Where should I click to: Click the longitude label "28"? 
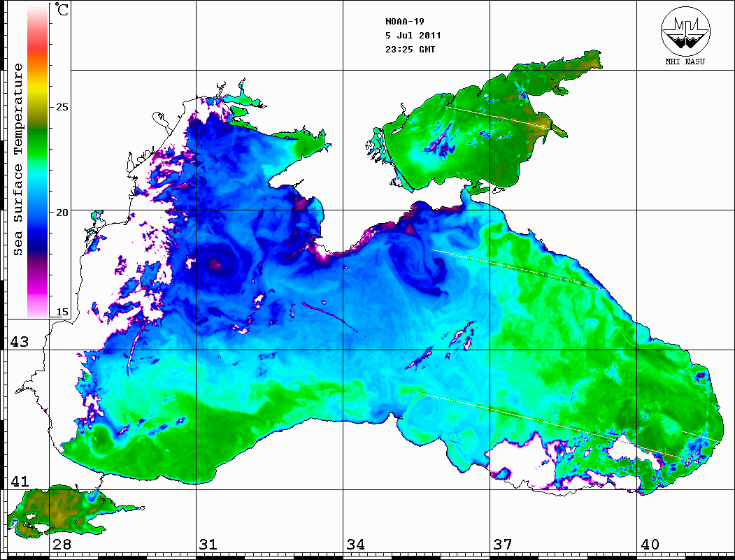62,545
